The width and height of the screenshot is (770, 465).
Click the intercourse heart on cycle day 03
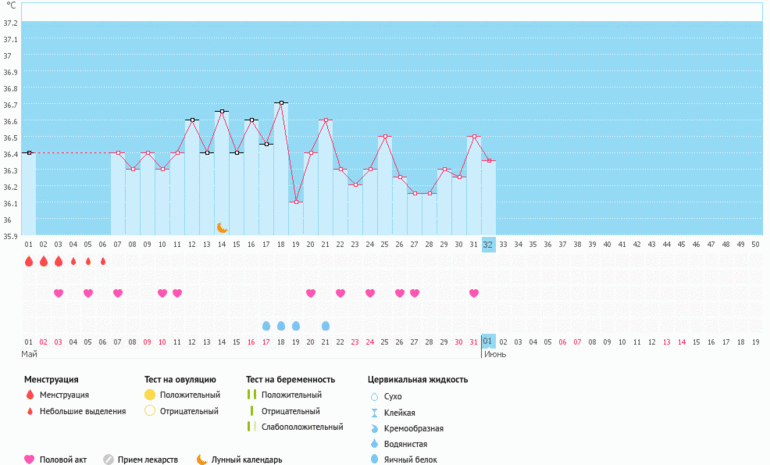[58, 293]
